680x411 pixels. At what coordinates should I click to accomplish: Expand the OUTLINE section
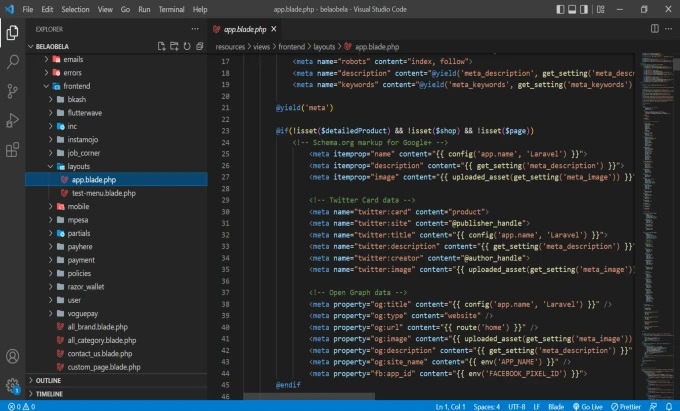point(48,381)
